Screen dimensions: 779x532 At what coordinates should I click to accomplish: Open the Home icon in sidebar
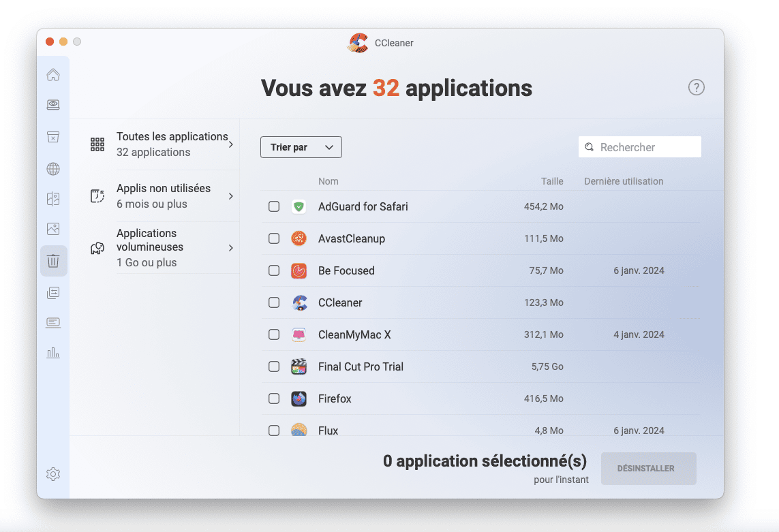pos(53,74)
